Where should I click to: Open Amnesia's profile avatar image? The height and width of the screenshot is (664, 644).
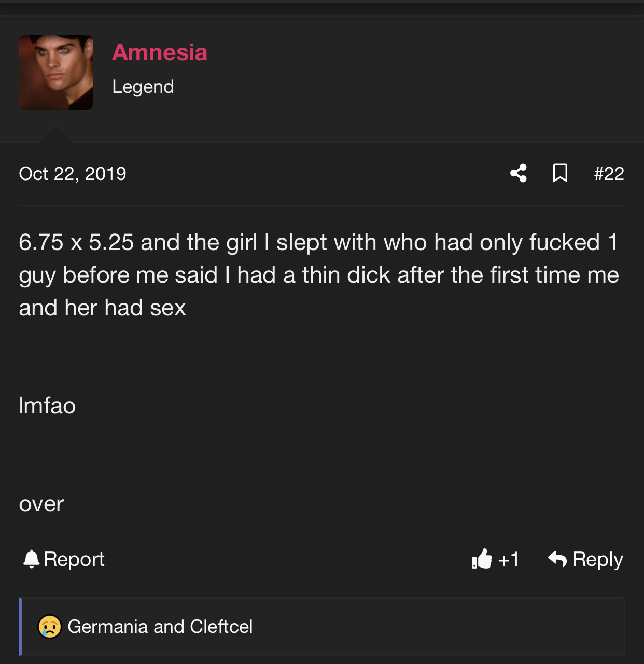(x=56, y=73)
